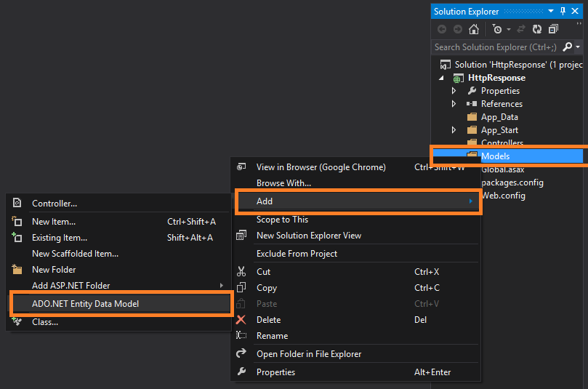Click the New Folder icon in Add submenu
The height and width of the screenshot is (389, 588).
click(17, 270)
